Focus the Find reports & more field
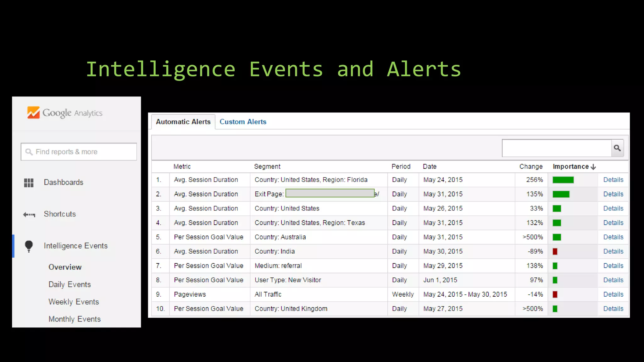 pyautogui.click(x=79, y=152)
